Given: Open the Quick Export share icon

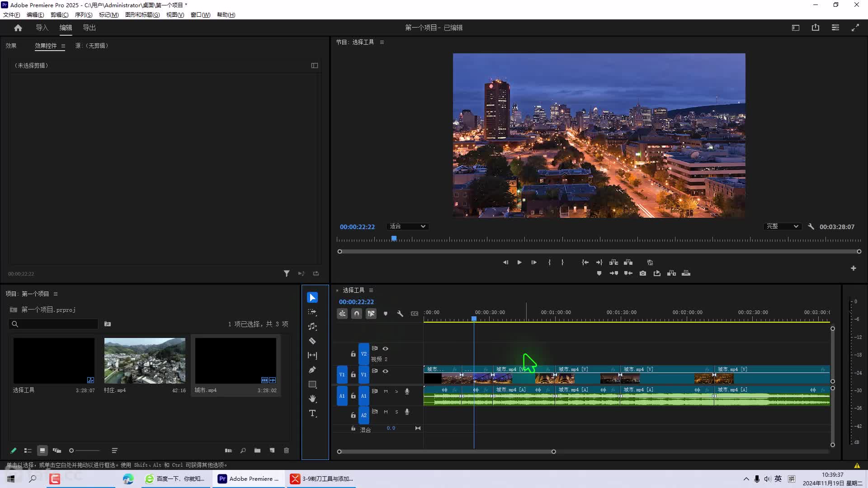Looking at the screenshot, I should pos(816,28).
